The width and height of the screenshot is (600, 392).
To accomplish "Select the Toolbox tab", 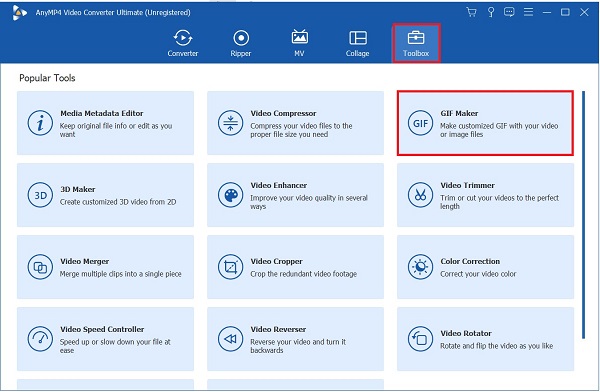I will (416, 43).
